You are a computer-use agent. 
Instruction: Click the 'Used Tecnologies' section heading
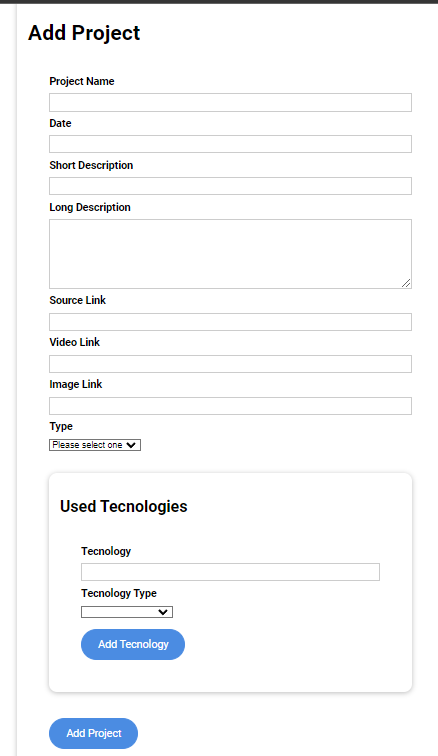(123, 506)
